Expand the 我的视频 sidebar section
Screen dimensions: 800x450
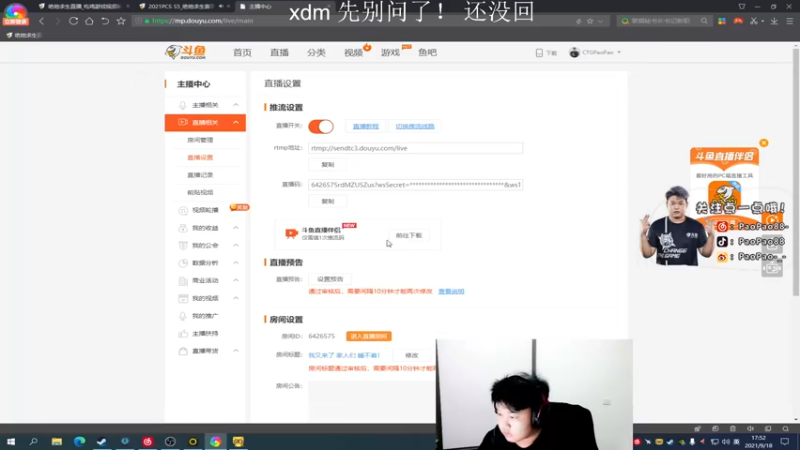click(x=236, y=298)
